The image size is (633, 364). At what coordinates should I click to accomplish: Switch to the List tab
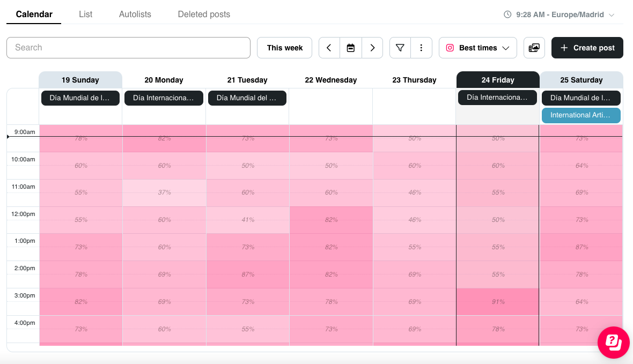[85, 14]
